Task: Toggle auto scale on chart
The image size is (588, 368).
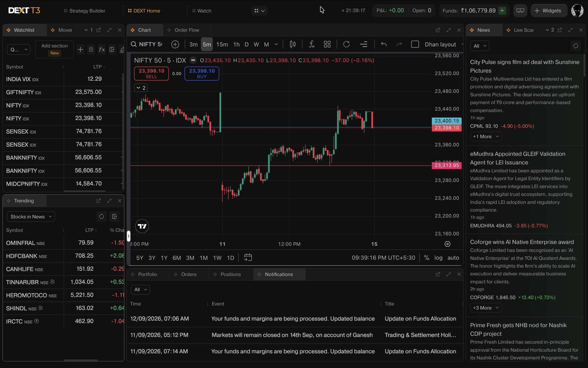Action: [x=453, y=258]
